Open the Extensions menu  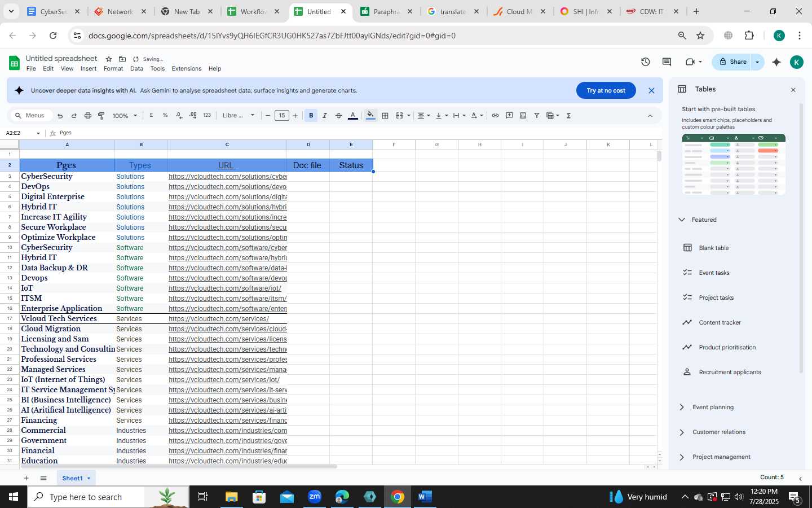click(x=187, y=69)
